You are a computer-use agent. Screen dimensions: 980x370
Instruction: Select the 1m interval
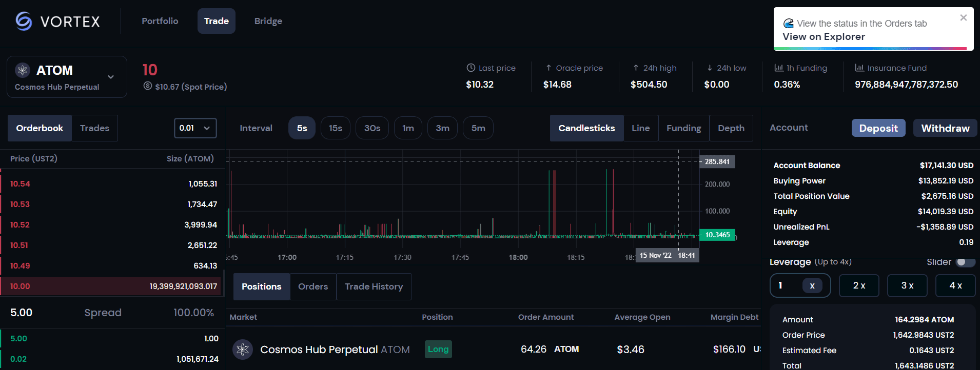pyautogui.click(x=408, y=128)
